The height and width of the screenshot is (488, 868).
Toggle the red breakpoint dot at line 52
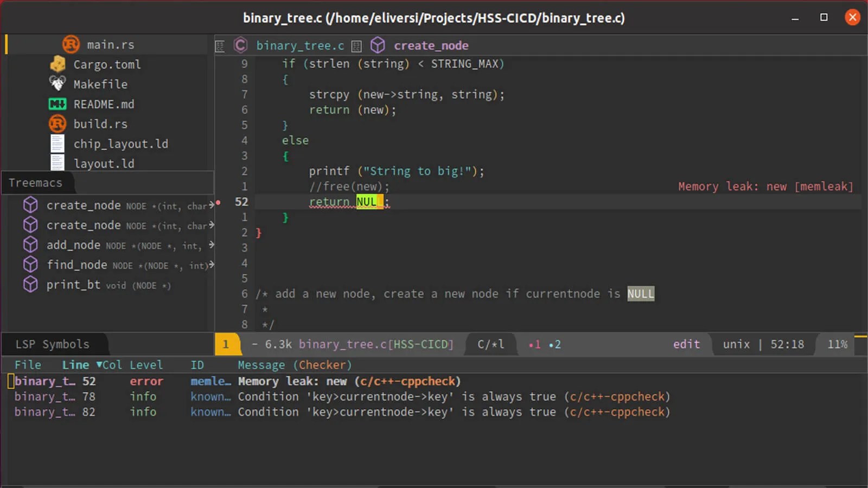(x=218, y=202)
